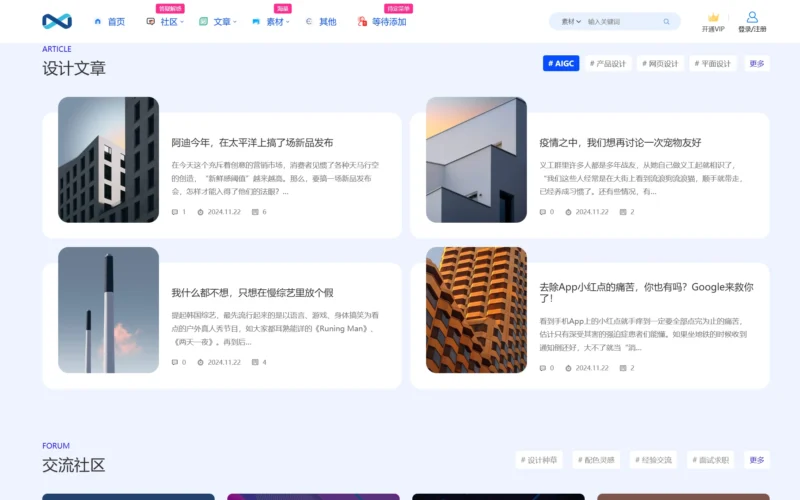
Task: Click the search magnifier icon
Action: coord(667,21)
